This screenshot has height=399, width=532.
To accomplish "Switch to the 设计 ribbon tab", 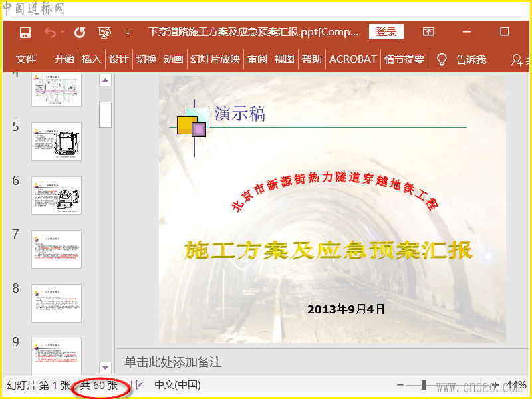I will click(x=119, y=59).
